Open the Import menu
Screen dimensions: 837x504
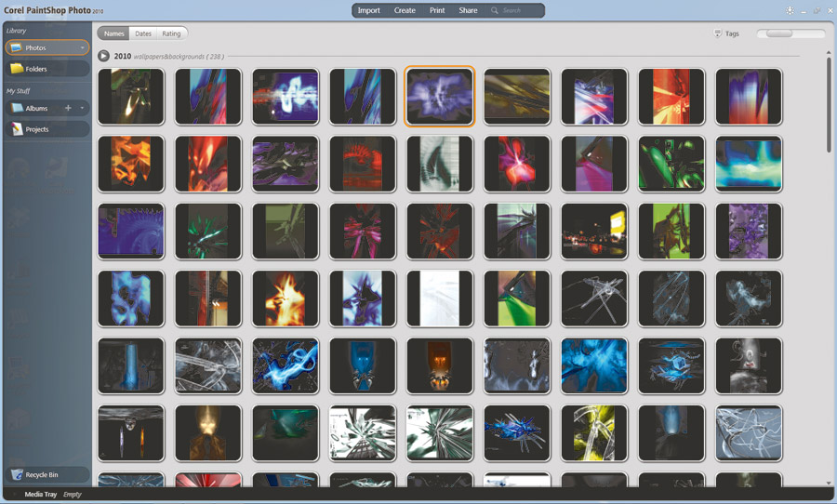click(x=369, y=10)
